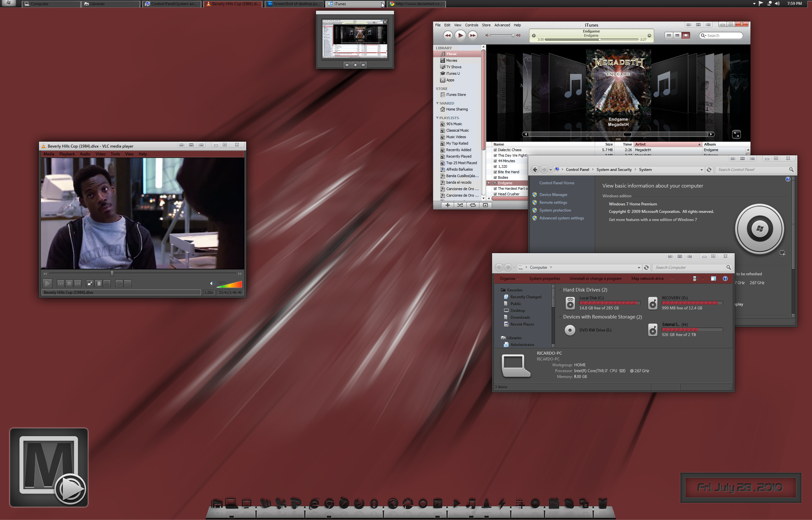812x520 pixels.
Task: Click the External S... drive icon
Action: [x=652, y=329]
